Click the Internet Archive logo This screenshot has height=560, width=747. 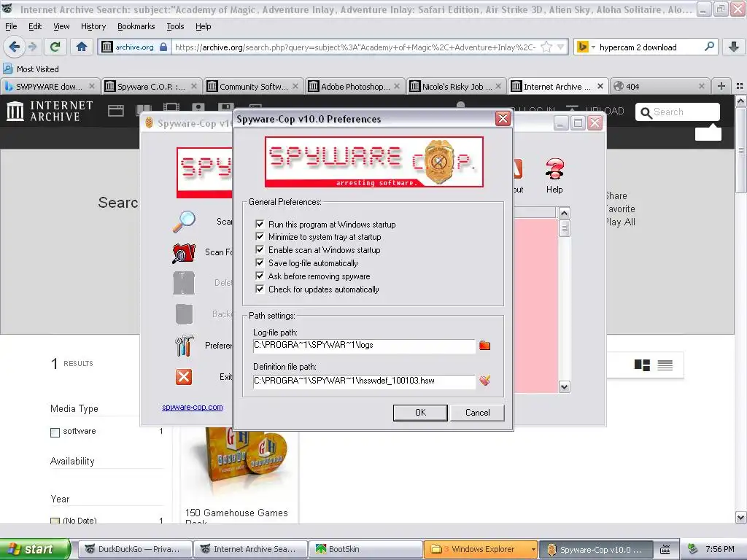50,111
